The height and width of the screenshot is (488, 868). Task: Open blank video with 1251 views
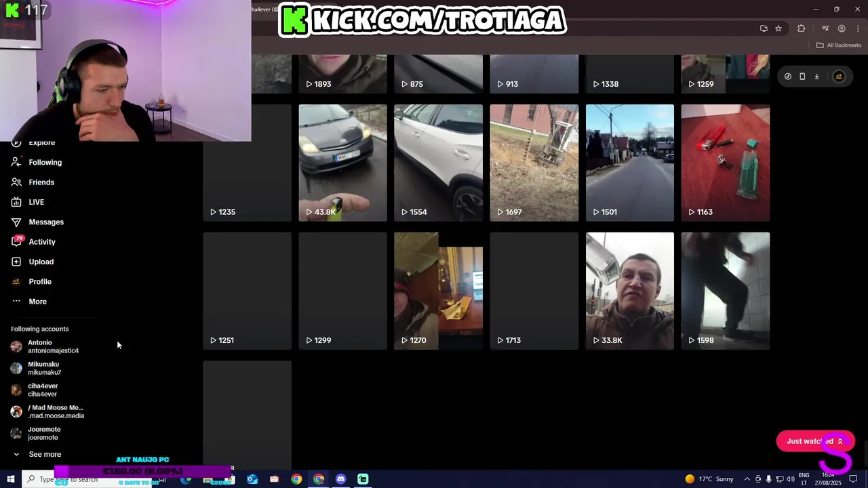coord(247,291)
